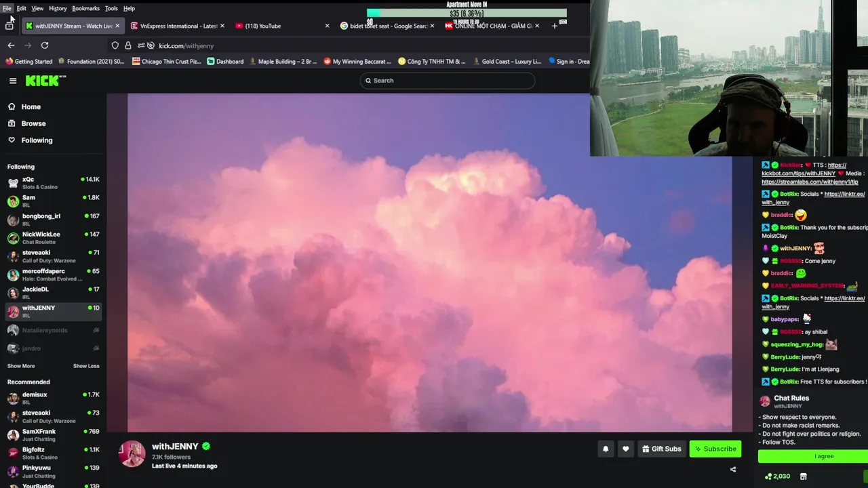Open Sam's IRL channel in Following list
The width and height of the screenshot is (868, 488).
pyautogui.click(x=53, y=201)
